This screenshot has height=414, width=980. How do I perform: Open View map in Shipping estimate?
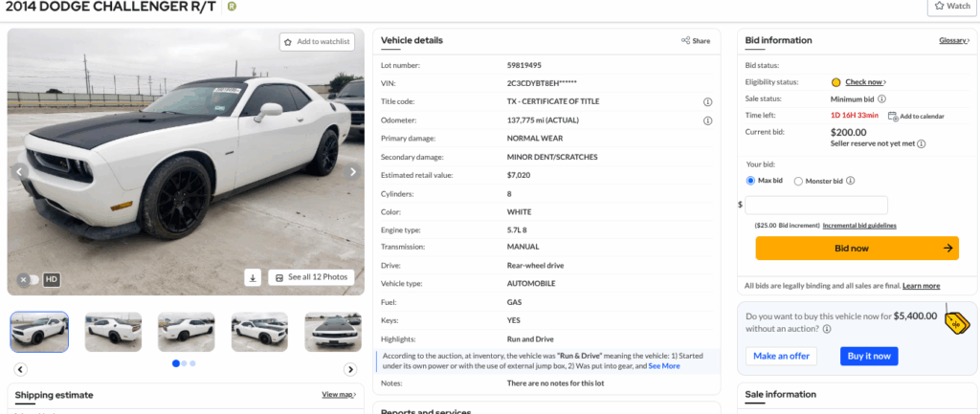339,395
